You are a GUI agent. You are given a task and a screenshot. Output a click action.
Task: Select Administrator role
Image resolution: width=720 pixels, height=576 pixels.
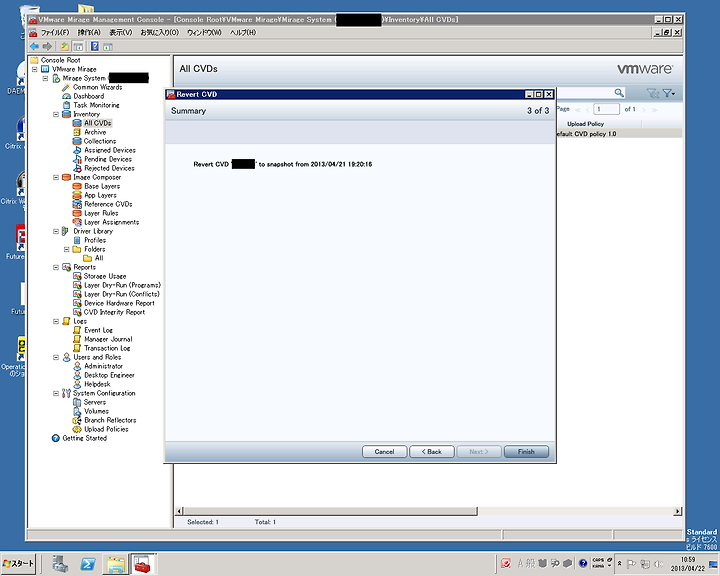[x=103, y=366]
